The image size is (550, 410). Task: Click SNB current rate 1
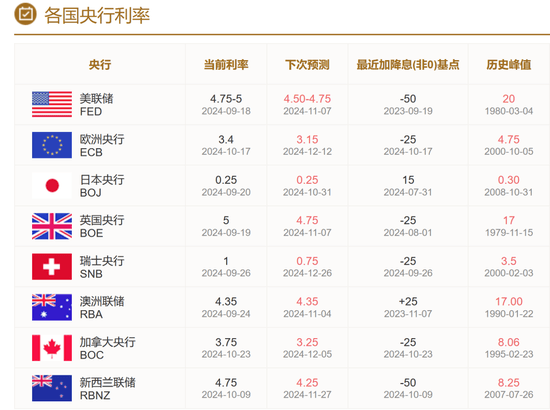pyautogui.click(x=226, y=261)
